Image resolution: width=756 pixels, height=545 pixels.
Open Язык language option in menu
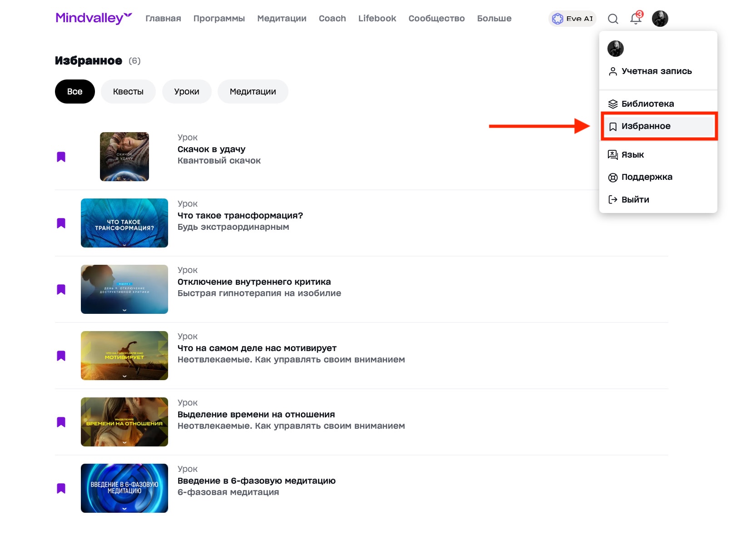632,155
